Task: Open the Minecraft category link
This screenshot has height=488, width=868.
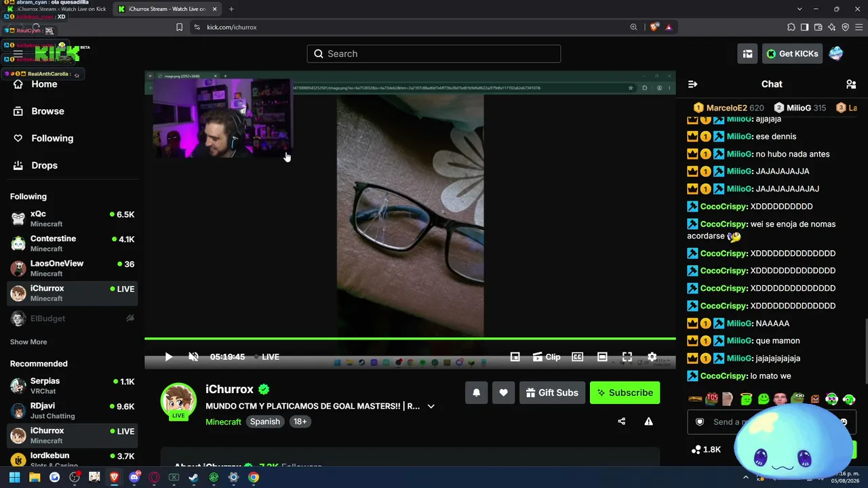Action: click(223, 422)
